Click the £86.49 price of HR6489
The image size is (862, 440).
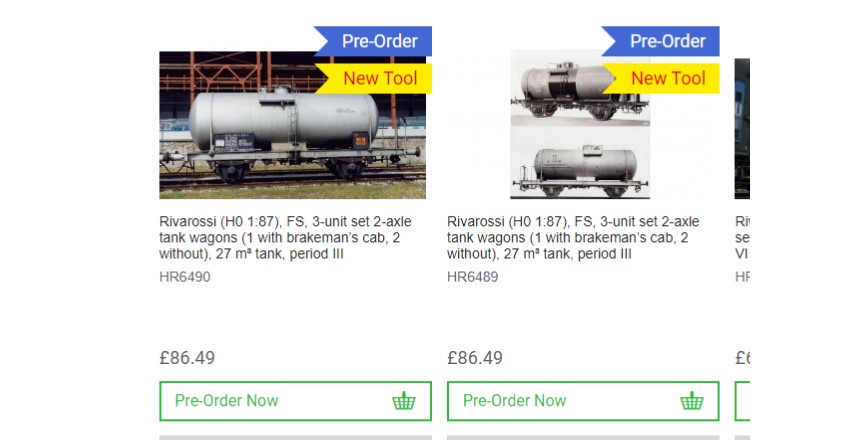pyautogui.click(x=475, y=358)
